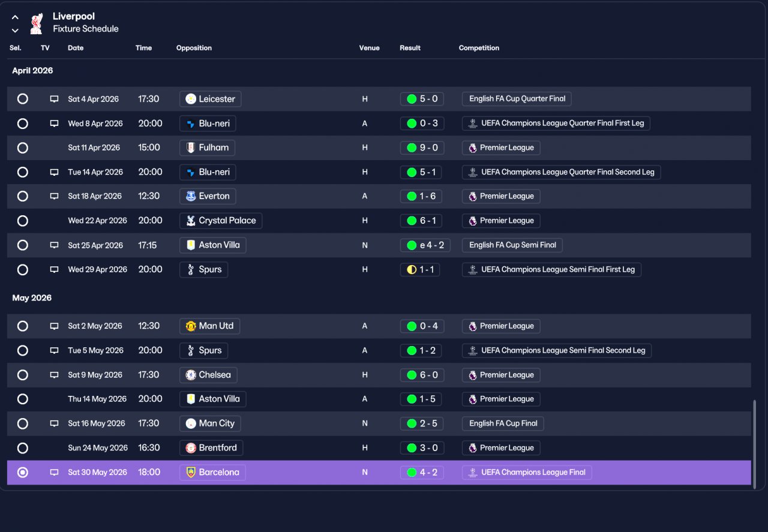768x532 pixels.
Task: Click Premier League logo in Brentford row
Action: point(473,448)
